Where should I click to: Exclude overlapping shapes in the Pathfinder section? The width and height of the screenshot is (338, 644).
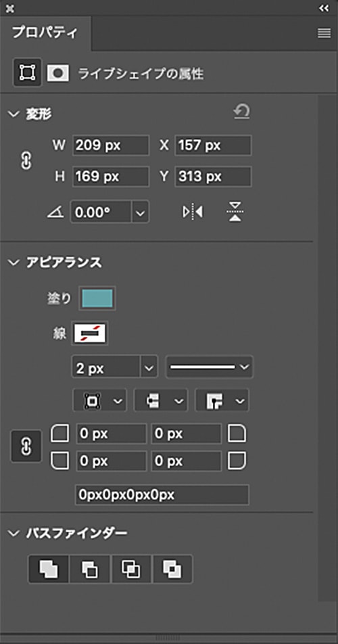click(172, 569)
